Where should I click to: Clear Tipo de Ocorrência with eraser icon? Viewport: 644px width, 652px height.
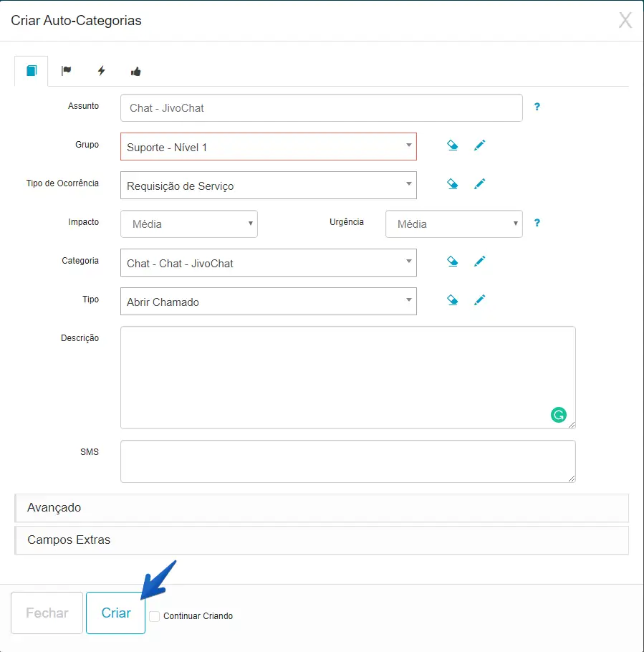tap(452, 184)
